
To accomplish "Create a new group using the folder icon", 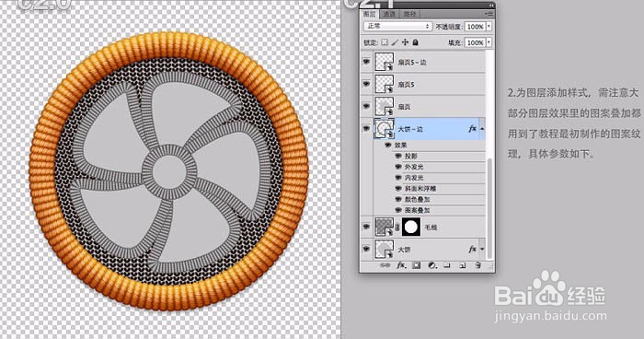I will 447,266.
